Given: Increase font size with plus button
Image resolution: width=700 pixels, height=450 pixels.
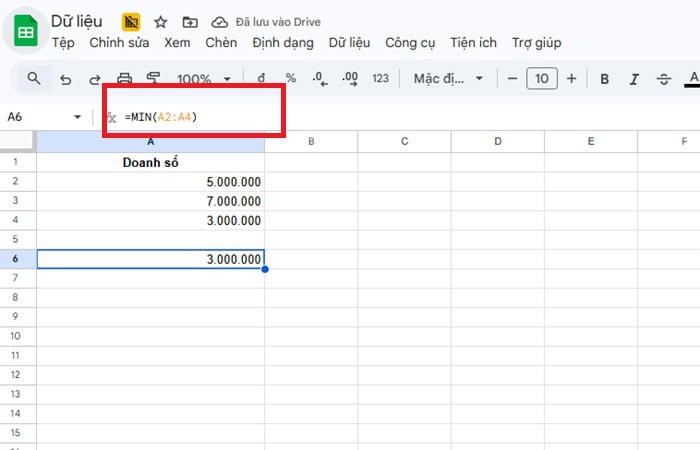Looking at the screenshot, I should tap(571, 78).
